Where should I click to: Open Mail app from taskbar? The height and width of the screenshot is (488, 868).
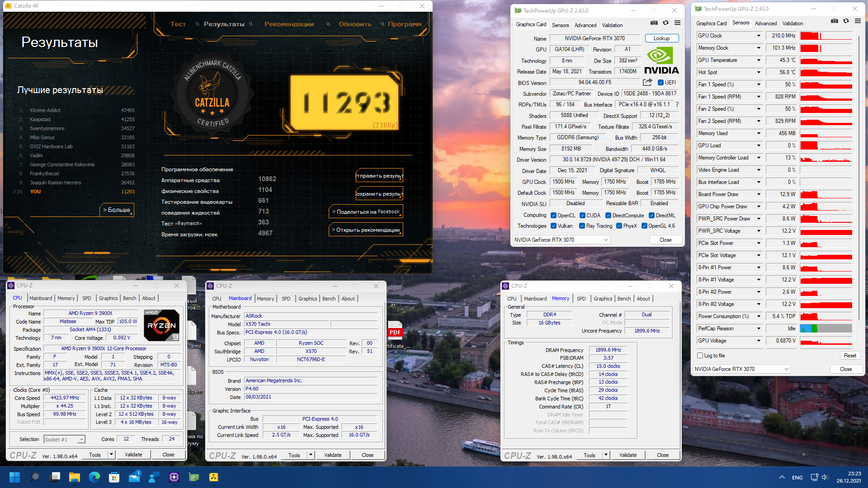point(134,477)
